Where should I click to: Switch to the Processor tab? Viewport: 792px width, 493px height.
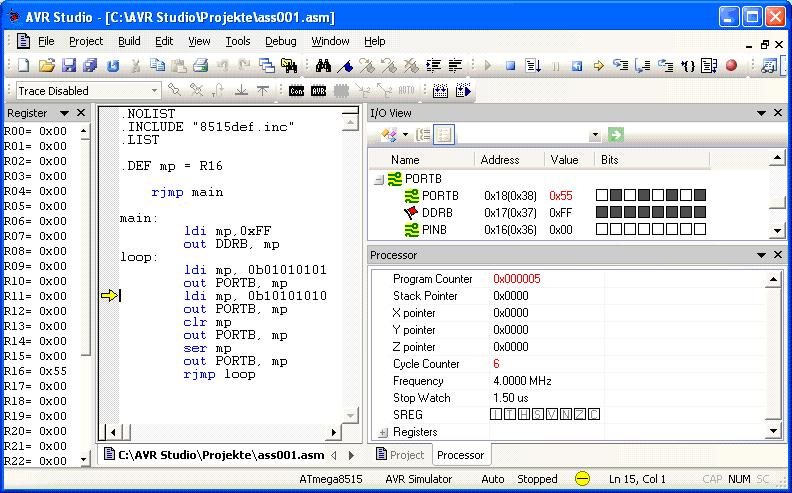click(x=461, y=455)
